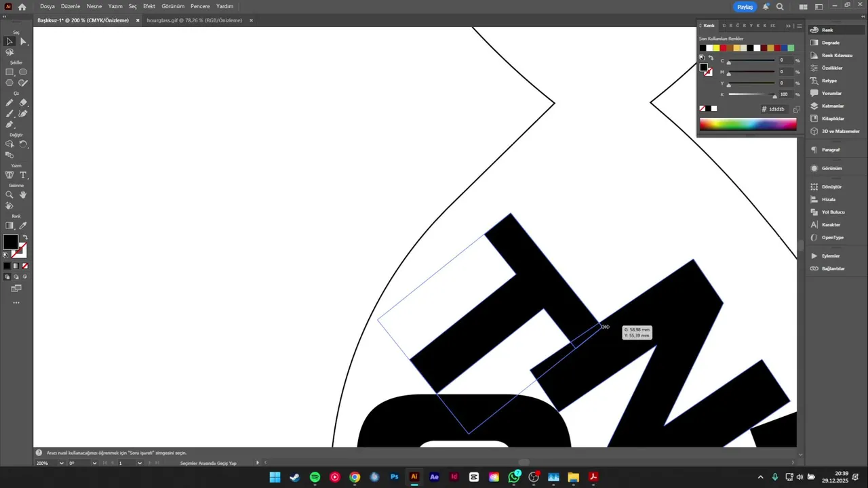Viewport: 868px width, 488px height.
Task: Select the Type tool
Action: pyautogui.click(x=23, y=175)
